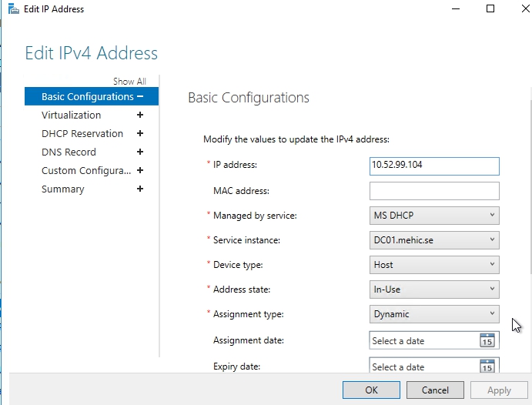
Task: Expand Custom Configurations section using plus icon
Action: (140, 170)
